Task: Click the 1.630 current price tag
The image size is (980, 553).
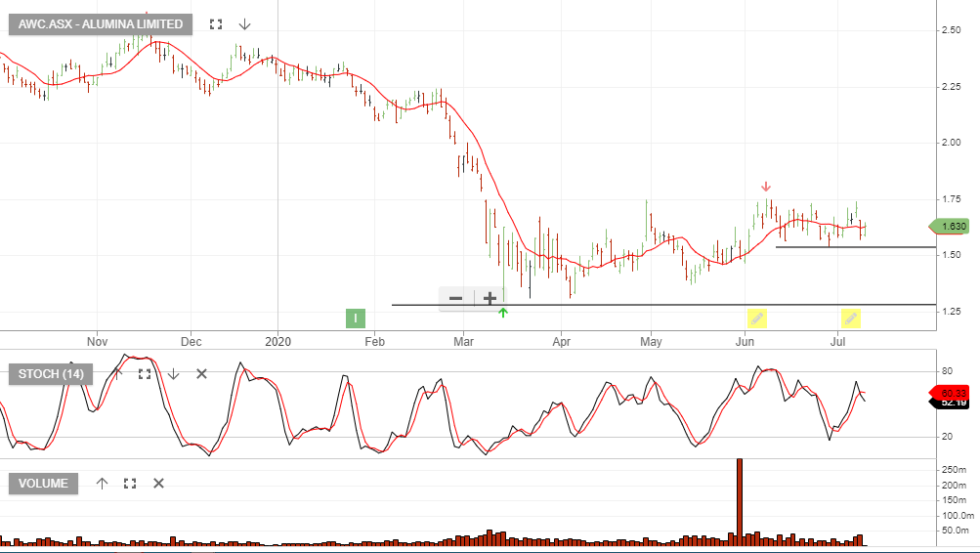Action: point(950,227)
